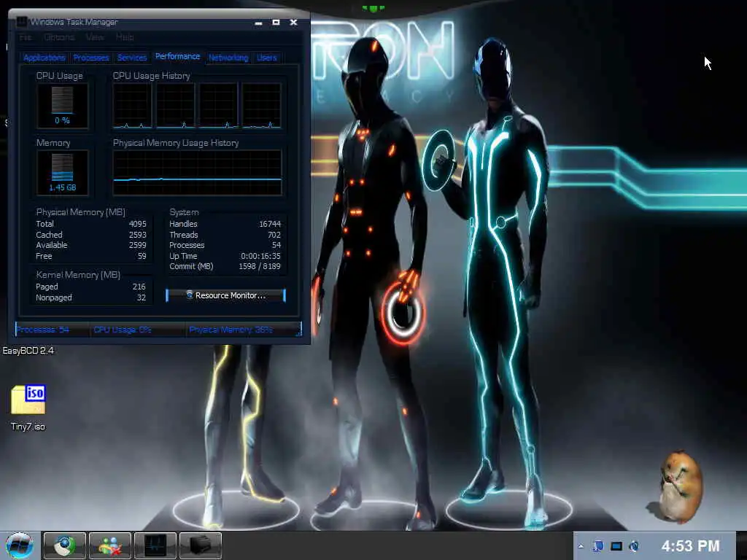
Task: Open the globe browser taskbar button
Action: coord(64,545)
